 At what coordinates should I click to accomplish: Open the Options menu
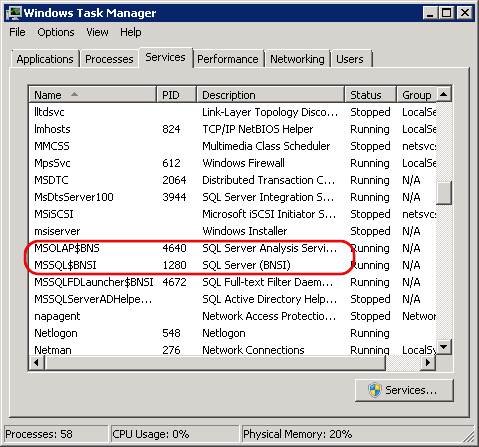tap(56, 32)
